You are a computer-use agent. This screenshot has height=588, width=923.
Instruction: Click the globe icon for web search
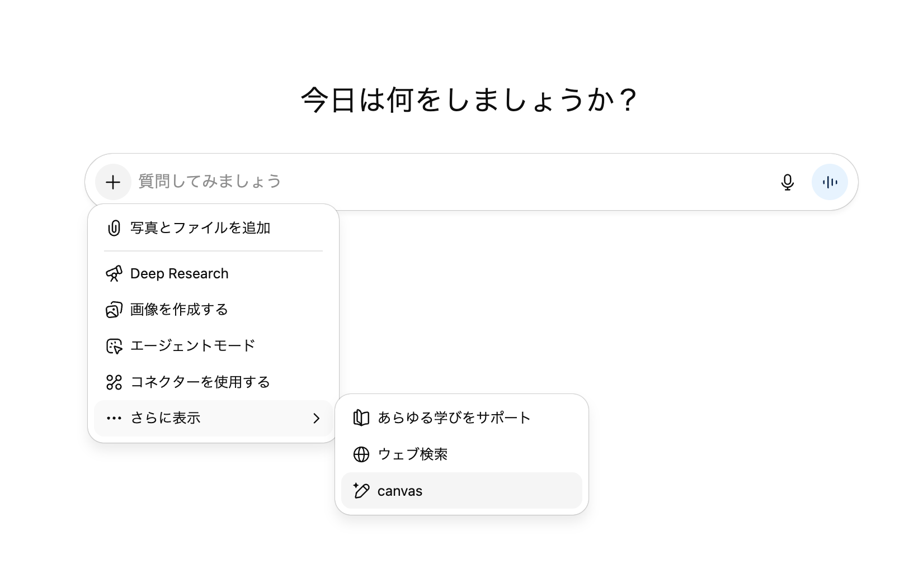(361, 454)
